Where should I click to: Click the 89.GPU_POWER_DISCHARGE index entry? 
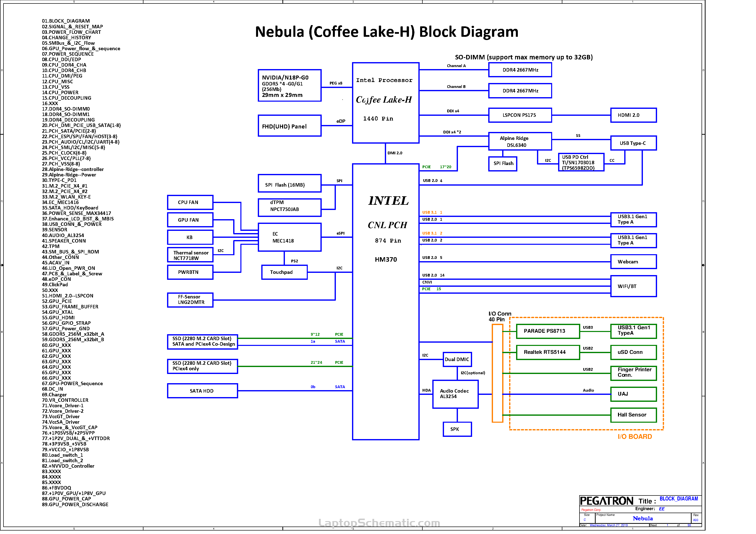pyautogui.click(x=75, y=505)
